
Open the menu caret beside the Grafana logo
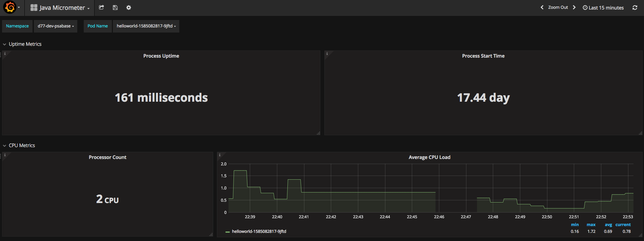19,7
